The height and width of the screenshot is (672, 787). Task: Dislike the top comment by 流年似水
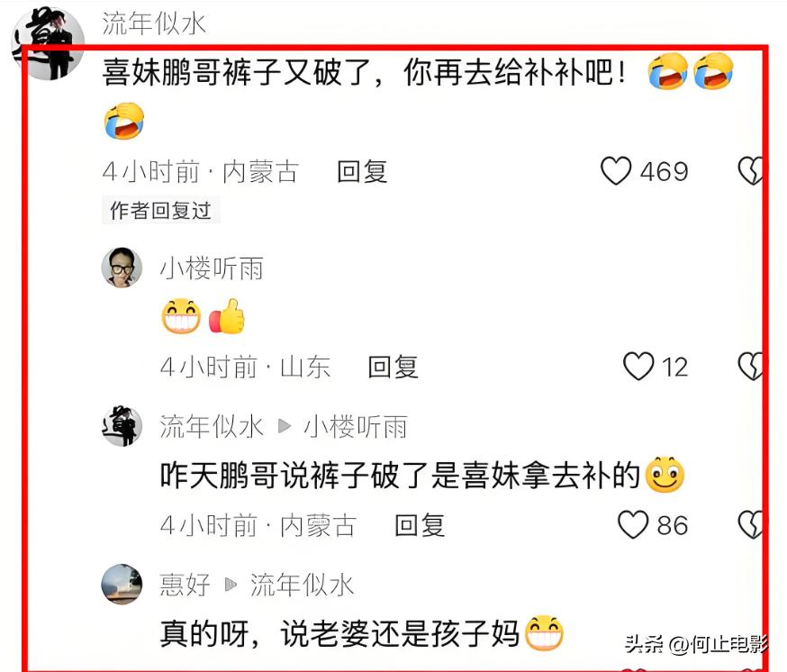coord(750,171)
